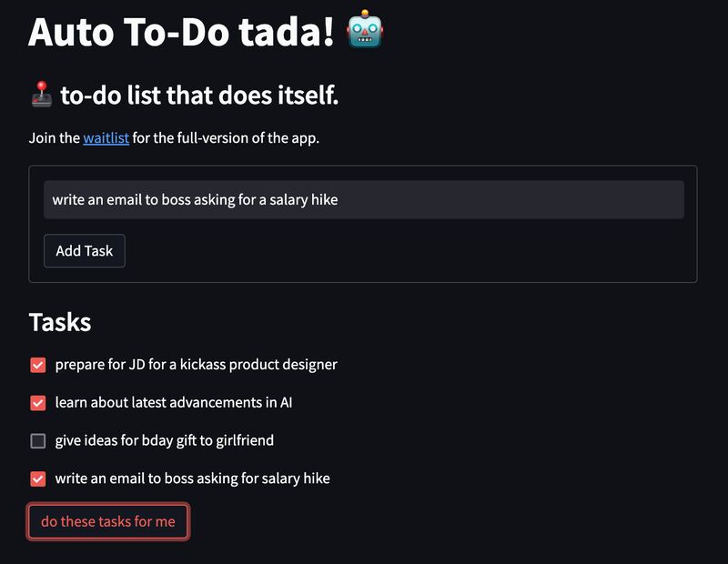Click the Add Task button
Viewport: 728px width, 564px height.
point(85,251)
